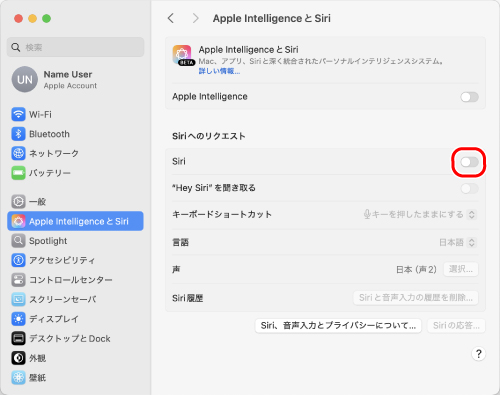Click the スクリーンセーバ icon
The width and height of the screenshot is (500, 395).
coord(18,299)
